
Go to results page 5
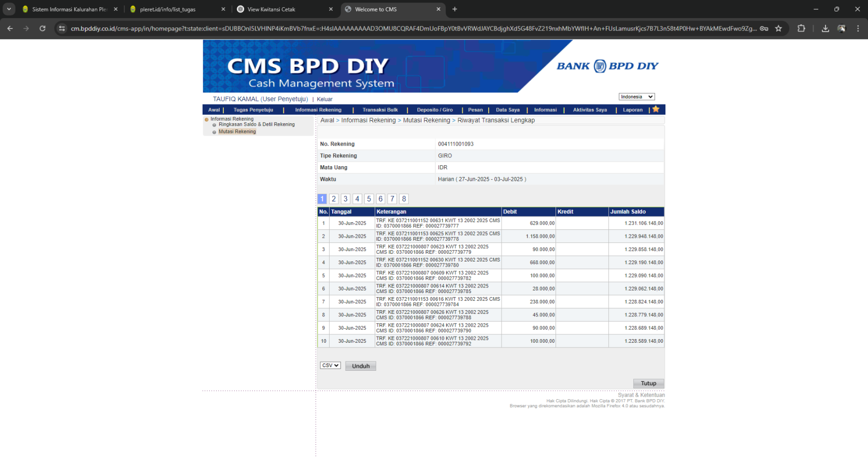point(369,199)
